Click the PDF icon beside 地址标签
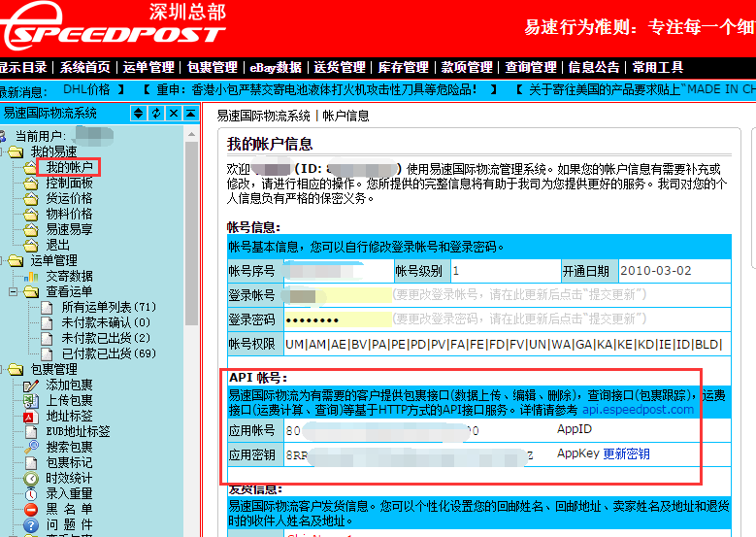This screenshot has width=756, height=537. [31, 416]
